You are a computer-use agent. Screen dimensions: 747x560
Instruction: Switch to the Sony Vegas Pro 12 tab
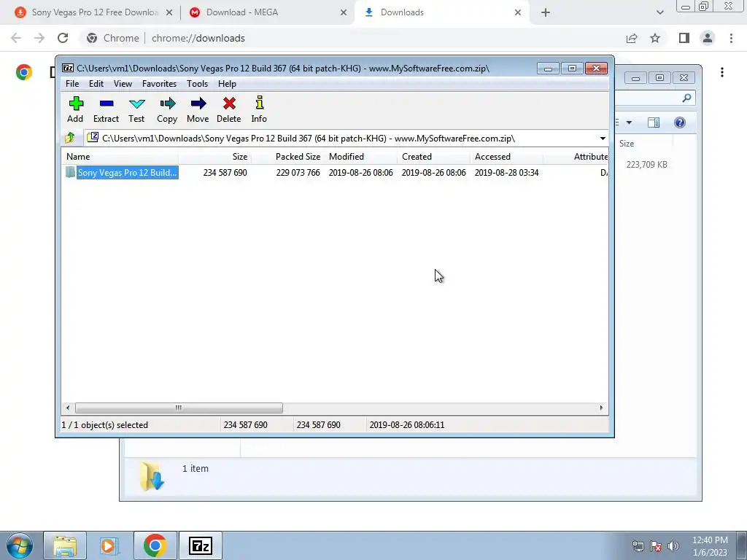point(94,12)
